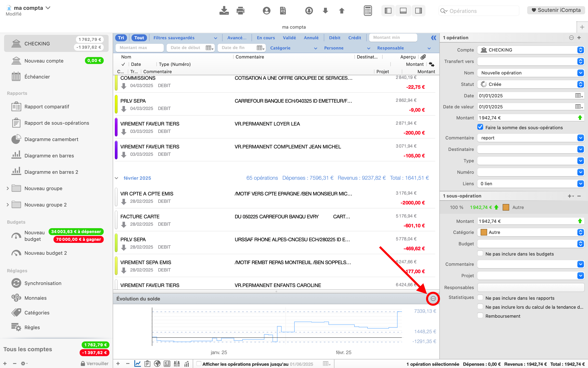This screenshot has width=588, height=368.
Task: Click orange Autre category color swatch in sous-opération row
Action: (506, 207)
